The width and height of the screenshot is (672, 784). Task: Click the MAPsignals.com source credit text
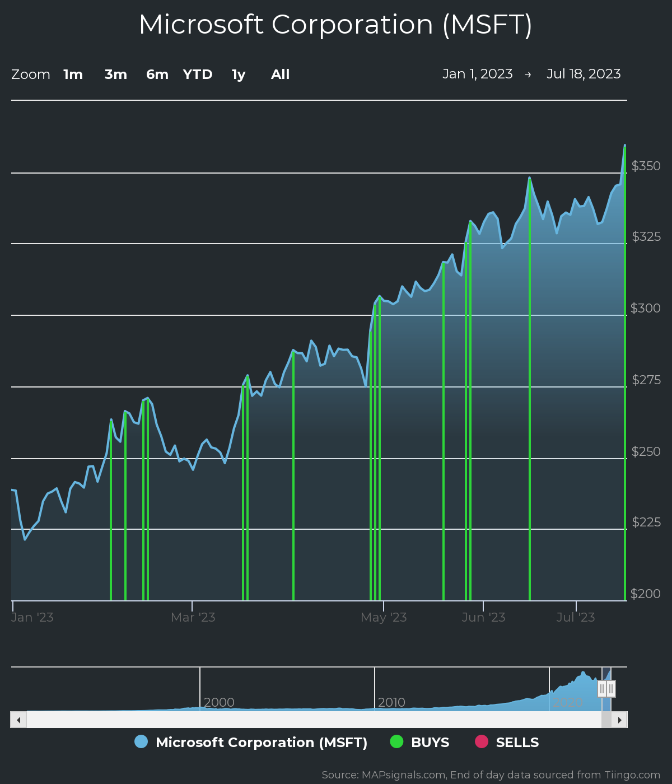(491, 775)
